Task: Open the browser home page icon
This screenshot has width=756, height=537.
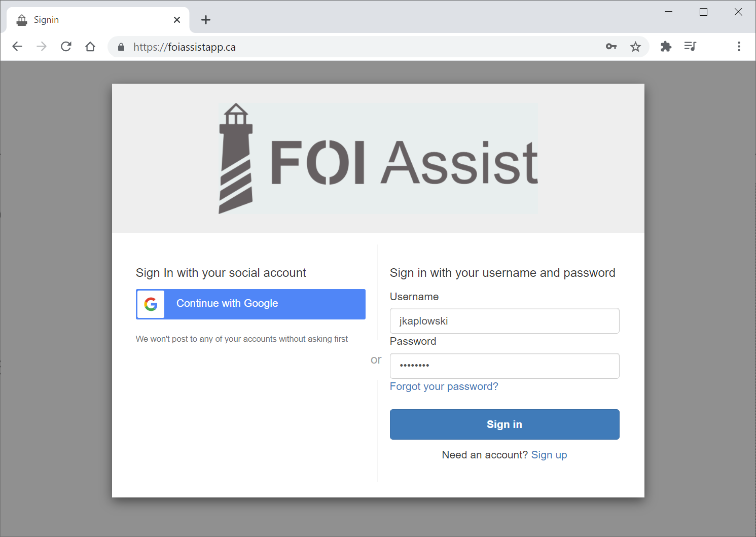Action: point(90,47)
